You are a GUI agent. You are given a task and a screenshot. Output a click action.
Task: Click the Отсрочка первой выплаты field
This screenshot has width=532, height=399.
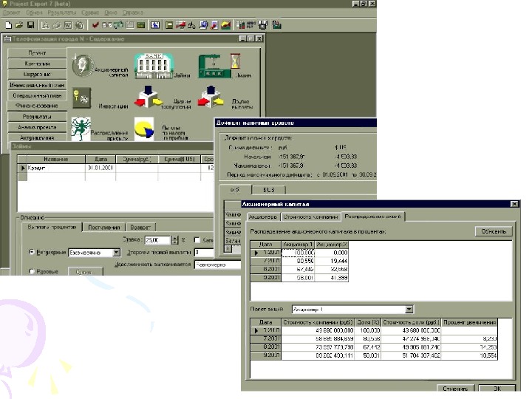pyautogui.click(x=204, y=252)
